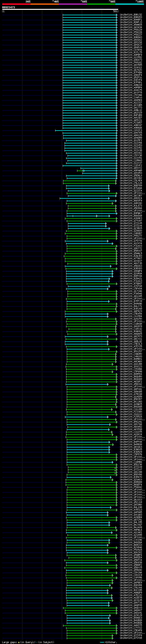Image resolution: width=146 pixels, height=644 pixels.
Task: Select label UniRef100_C1MRA3
Action: [131, 161]
